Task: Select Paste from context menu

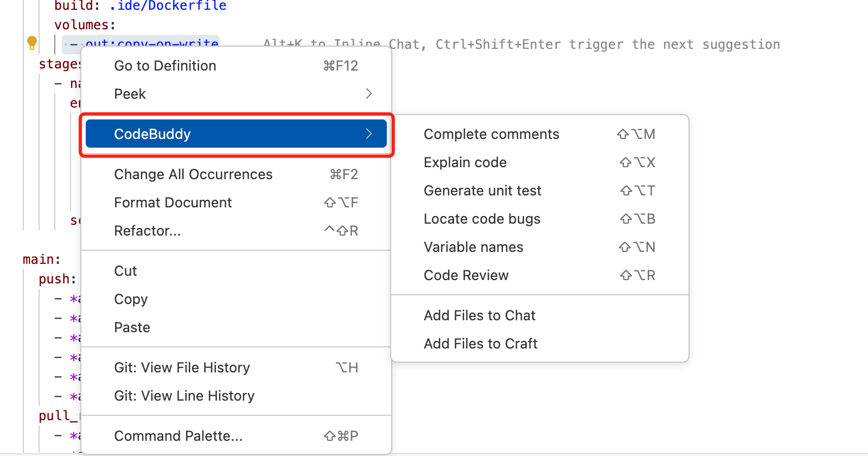Action: (236, 327)
